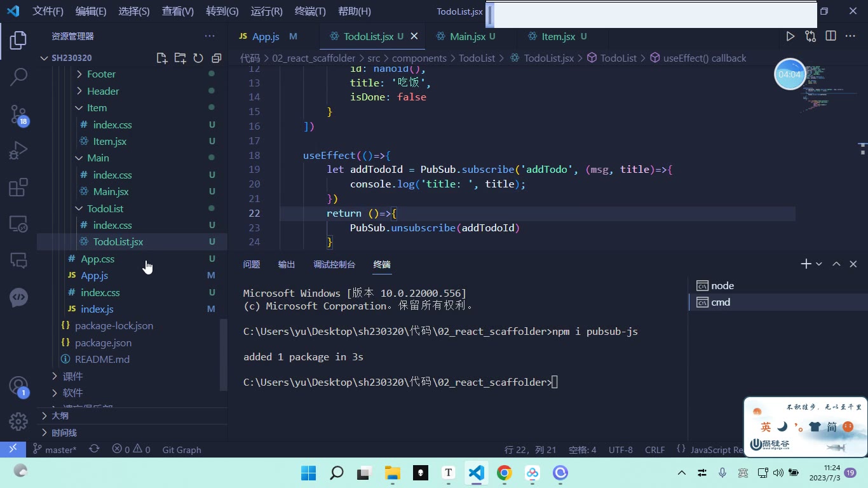Collapse all folders in explorer

coord(216,58)
